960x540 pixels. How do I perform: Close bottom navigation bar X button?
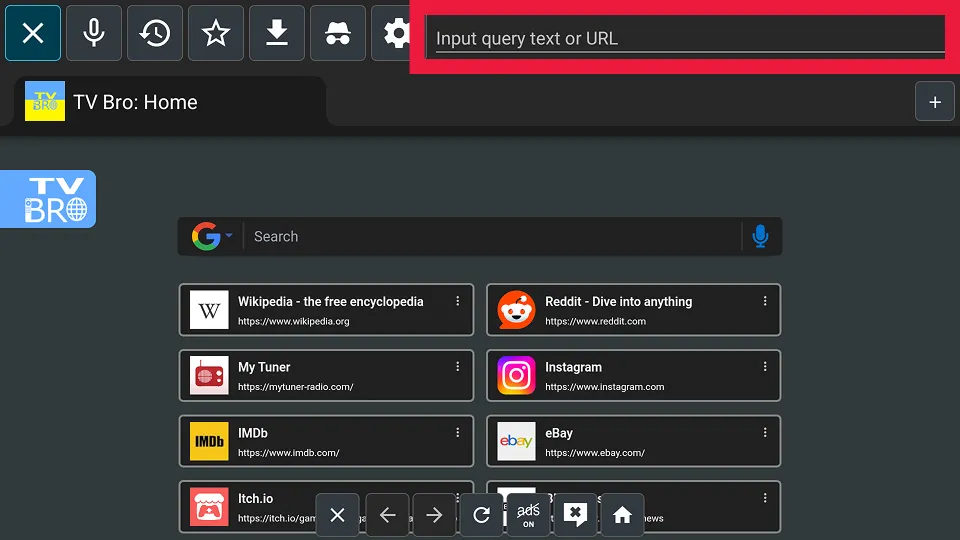pyautogui.click(x=337, y=515)
